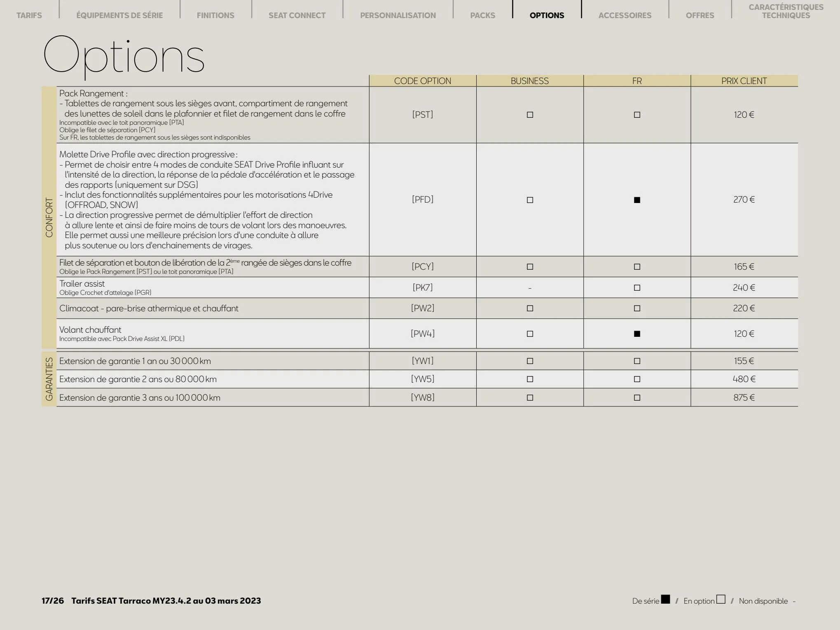Viewport: 840px width, 630px height.
Task: Click FR filled box for Drive Profile [PFD]
Action: point(637,200)
